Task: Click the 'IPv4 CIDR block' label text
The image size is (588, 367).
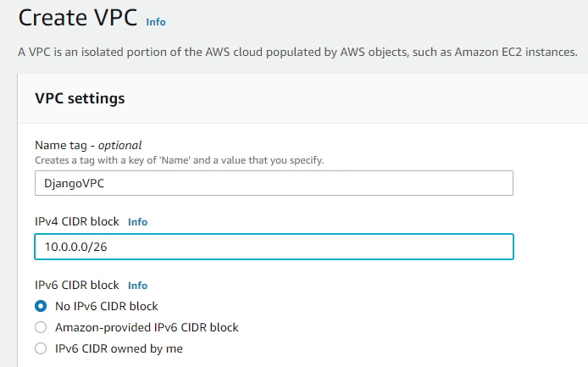Action: pyautogui.click(x=78, y=222)
